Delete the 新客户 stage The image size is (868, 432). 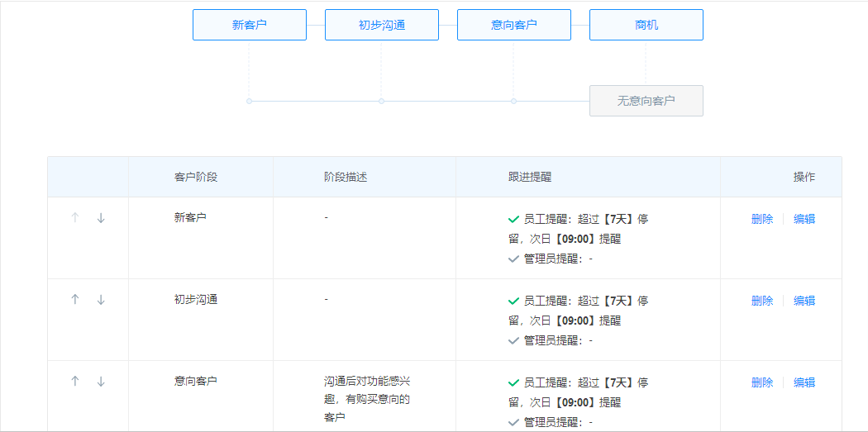[762, 219]
